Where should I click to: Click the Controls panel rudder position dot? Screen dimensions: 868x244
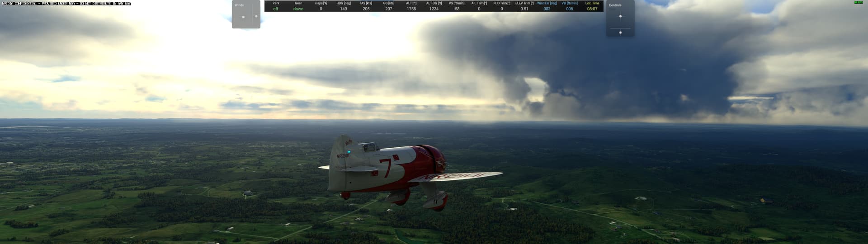620,33
